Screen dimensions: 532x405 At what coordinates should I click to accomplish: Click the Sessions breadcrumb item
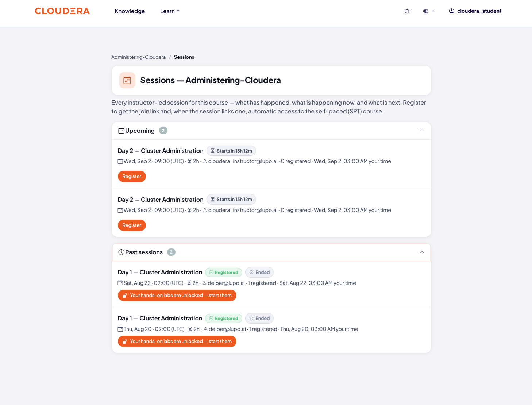click(184, 57)
